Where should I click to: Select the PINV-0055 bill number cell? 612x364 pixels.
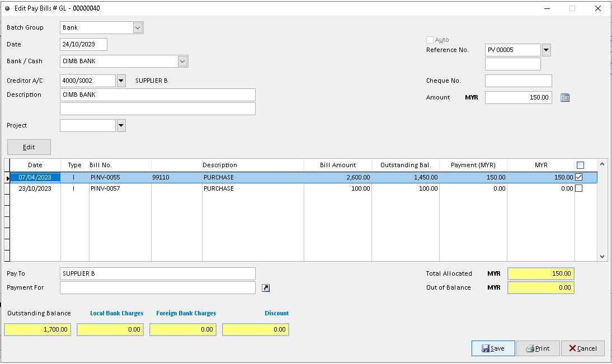pyautogui.click(x=120, y=177)
